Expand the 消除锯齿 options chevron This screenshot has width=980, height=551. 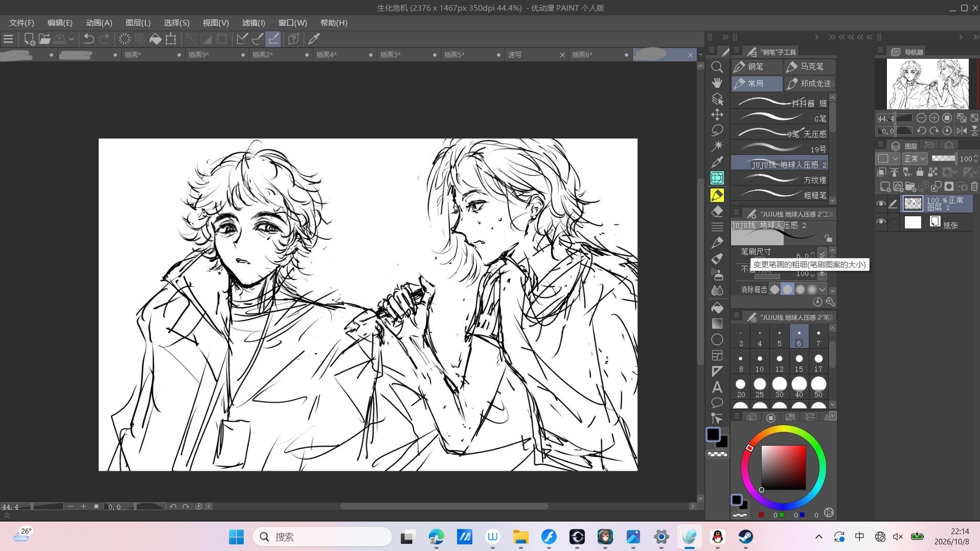point(822,289)
